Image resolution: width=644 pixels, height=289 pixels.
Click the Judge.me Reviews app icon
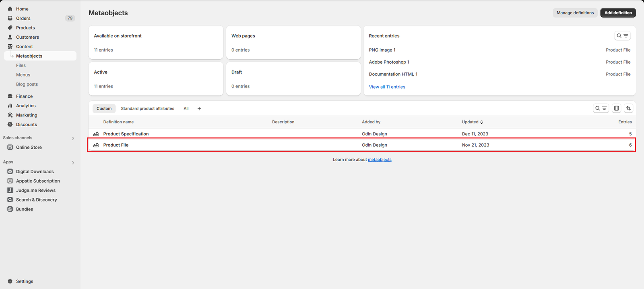coord(10,190)
